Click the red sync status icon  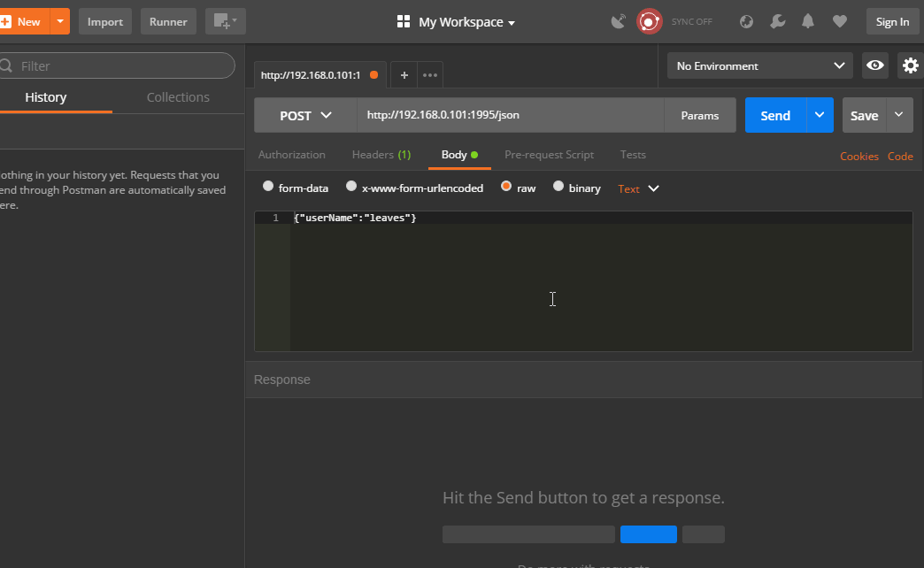(650, 22)
